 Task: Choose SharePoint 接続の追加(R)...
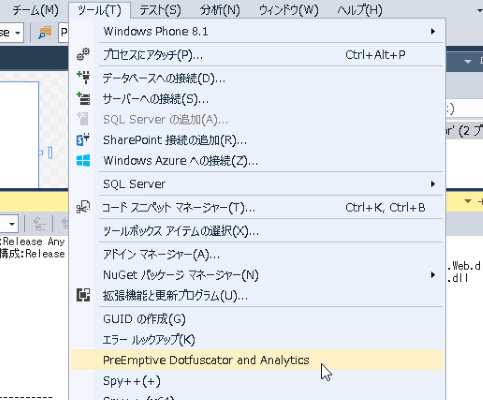click(x=257, y=140)
